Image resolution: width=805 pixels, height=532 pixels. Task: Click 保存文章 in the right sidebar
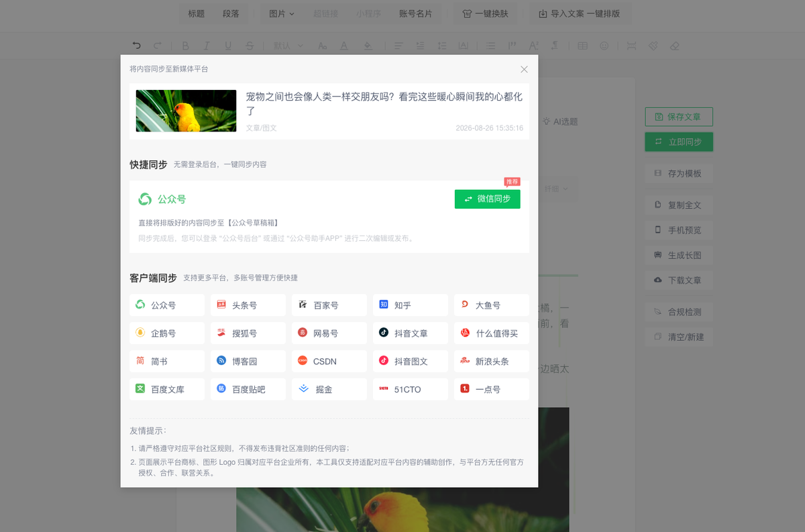click(679, 117)
